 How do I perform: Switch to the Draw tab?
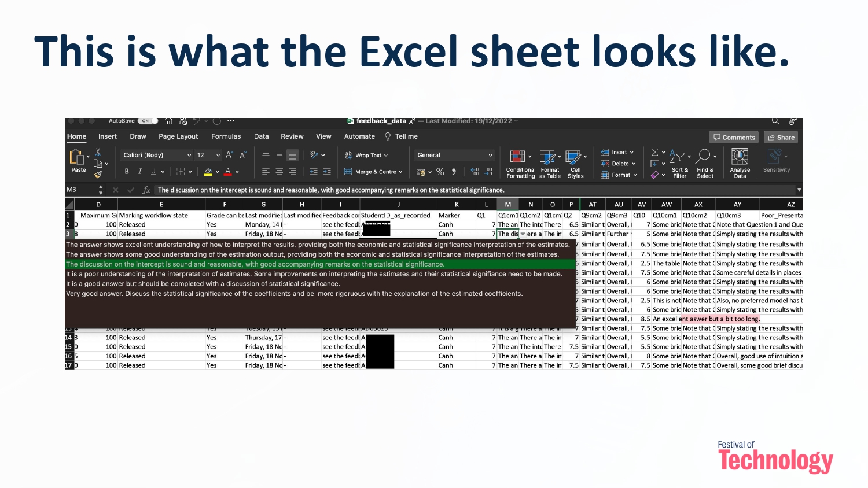(138, 136)
